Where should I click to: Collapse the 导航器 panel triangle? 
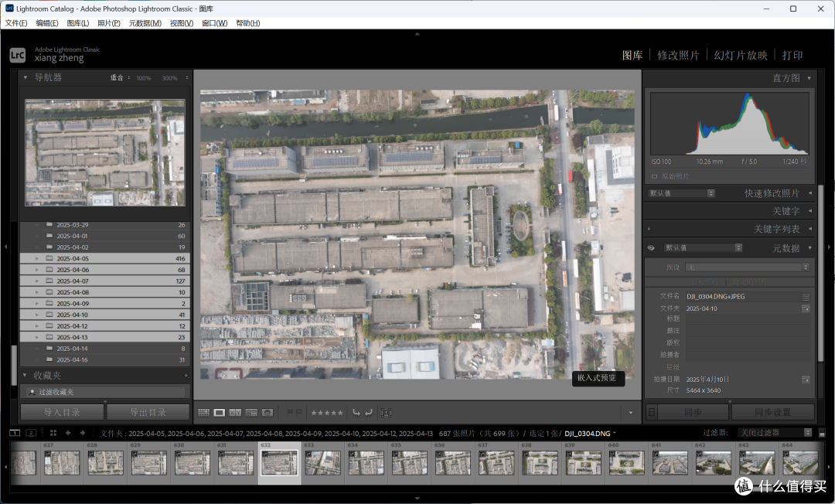tap(25, 77)
